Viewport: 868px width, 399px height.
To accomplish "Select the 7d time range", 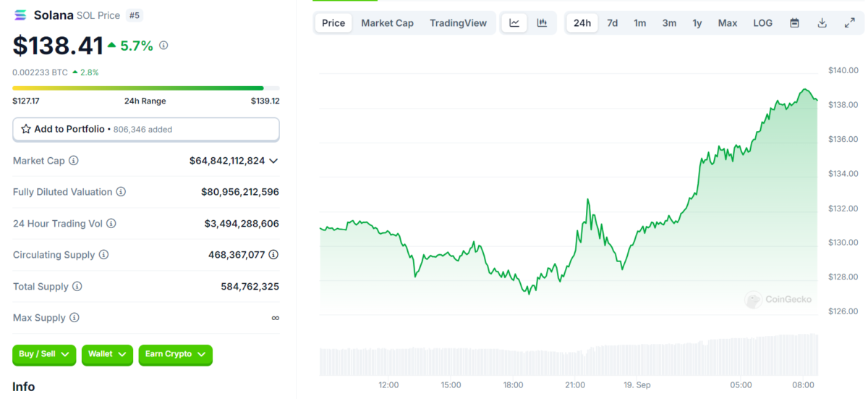I will point(612,23).
